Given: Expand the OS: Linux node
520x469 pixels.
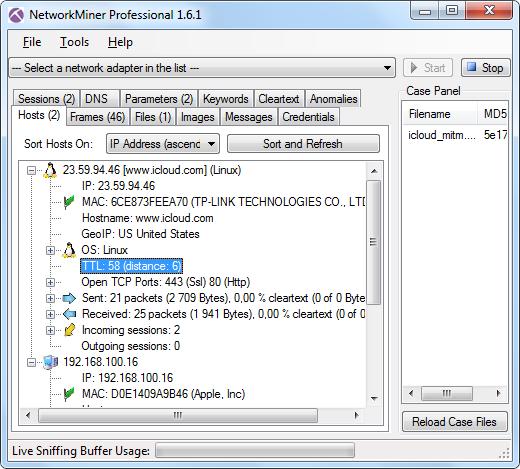Looking at the screenshot, I should pyautogui.click(x=50, y=250).
